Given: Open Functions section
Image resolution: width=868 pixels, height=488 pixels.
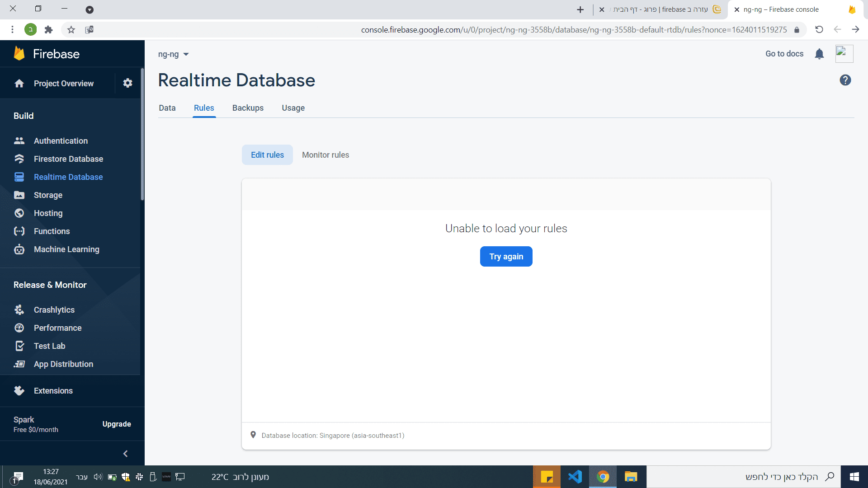Looking at the screenshot, I should (52, 231).
